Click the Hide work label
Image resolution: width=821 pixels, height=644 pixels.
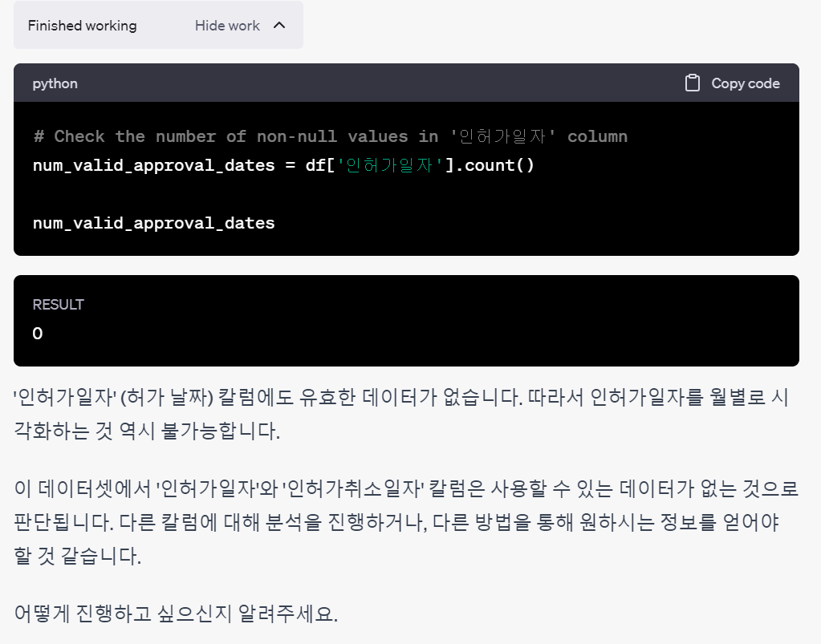point(227,26)
